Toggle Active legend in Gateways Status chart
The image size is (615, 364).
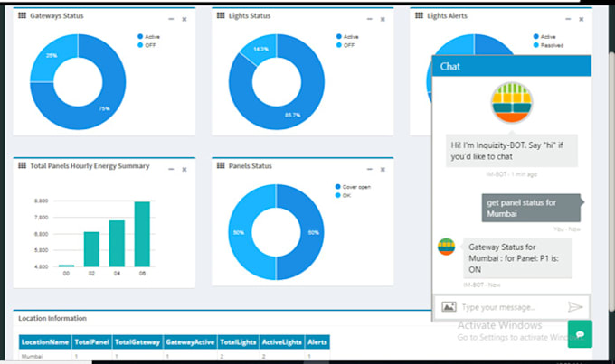[x=148, y=36]
